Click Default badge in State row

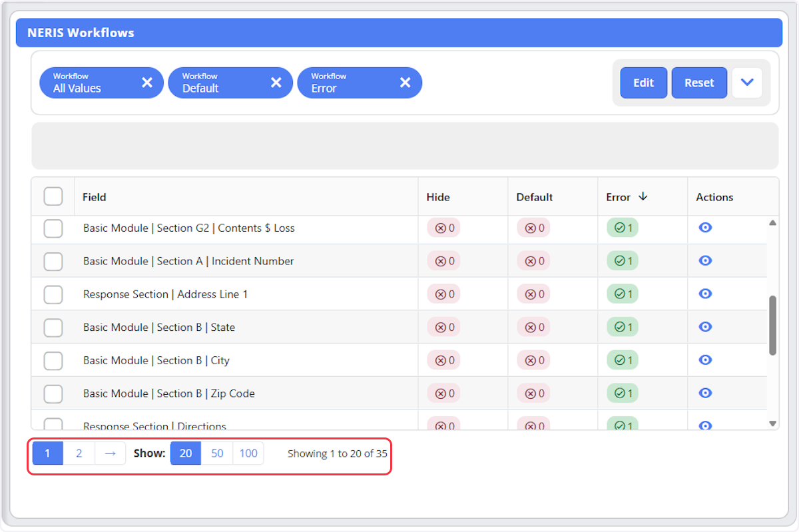[534, 327]
